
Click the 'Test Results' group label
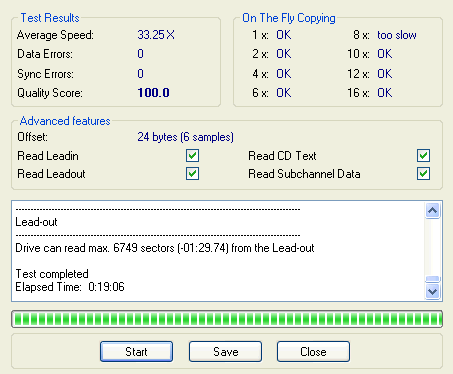[50, 18]
